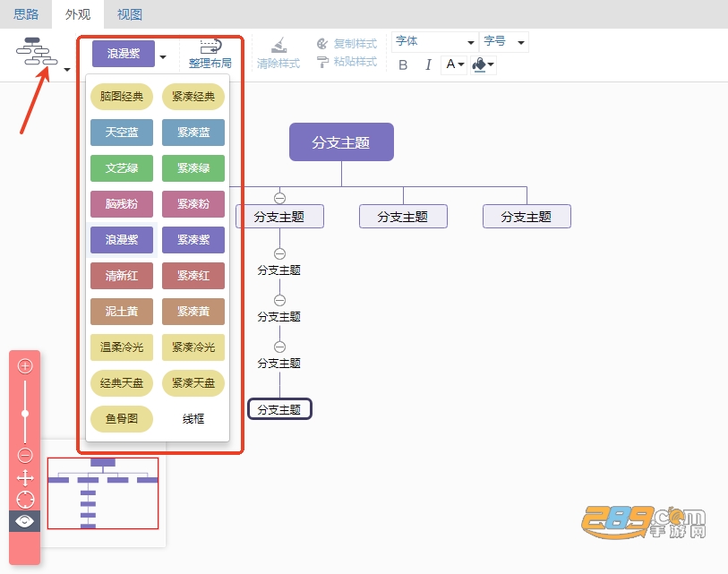Viewport: 728px width, 574px height.
Task: Choose the 文艺绿 theme
Action: coord(122,168)
